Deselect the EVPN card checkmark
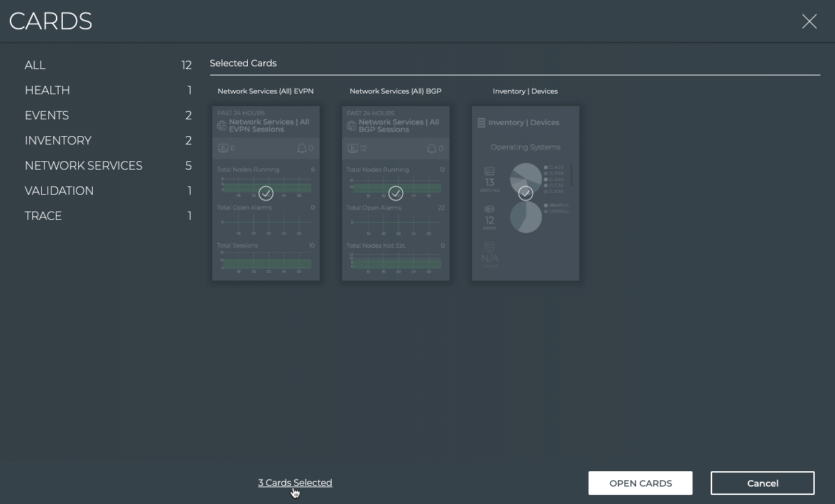Viewport: 835px width, 504px height. [x=266, y=193]
